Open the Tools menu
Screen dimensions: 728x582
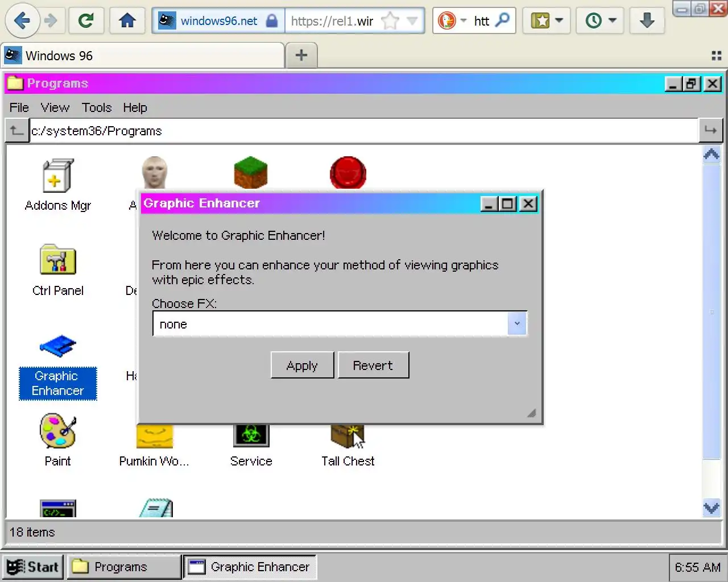point(97,107)
